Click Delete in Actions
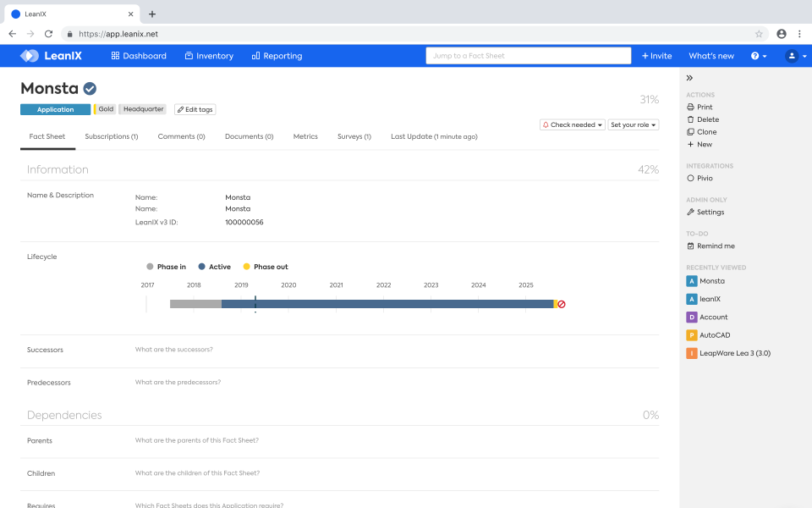Screen dimensions: 812x508 [703, 119]
